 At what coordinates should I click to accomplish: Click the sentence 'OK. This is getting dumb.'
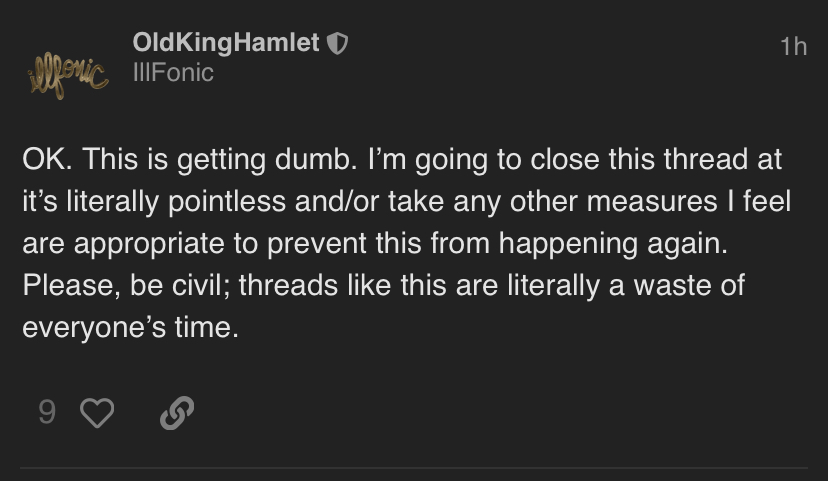(x=190, y=159)
